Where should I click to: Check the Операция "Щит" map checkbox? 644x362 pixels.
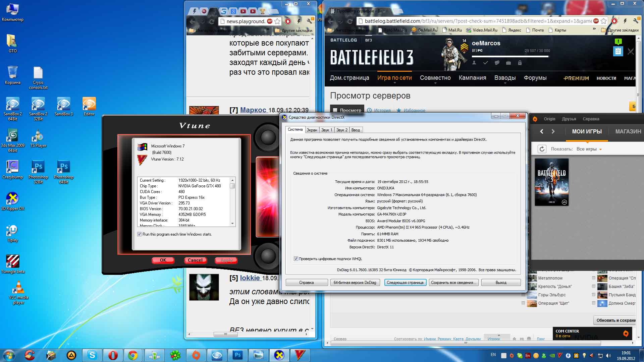coord(523,303)
